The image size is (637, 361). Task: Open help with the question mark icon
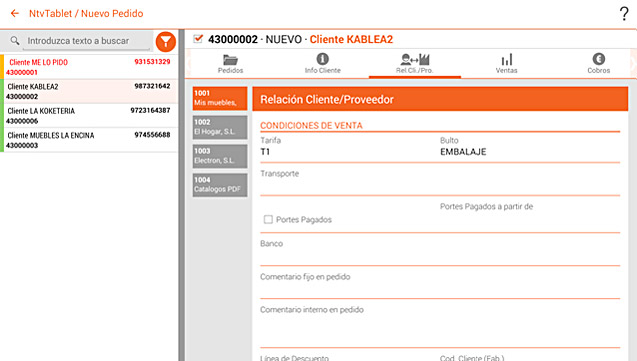click(624, 14)
